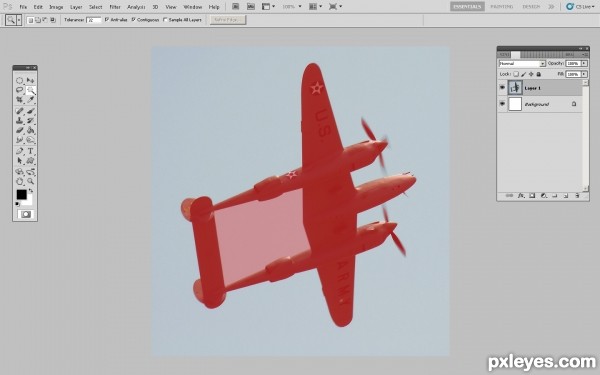Image resolution: width=600 pixels, height=375 pixels.
Task: Open the background color picker
Action: click(29, 201)
